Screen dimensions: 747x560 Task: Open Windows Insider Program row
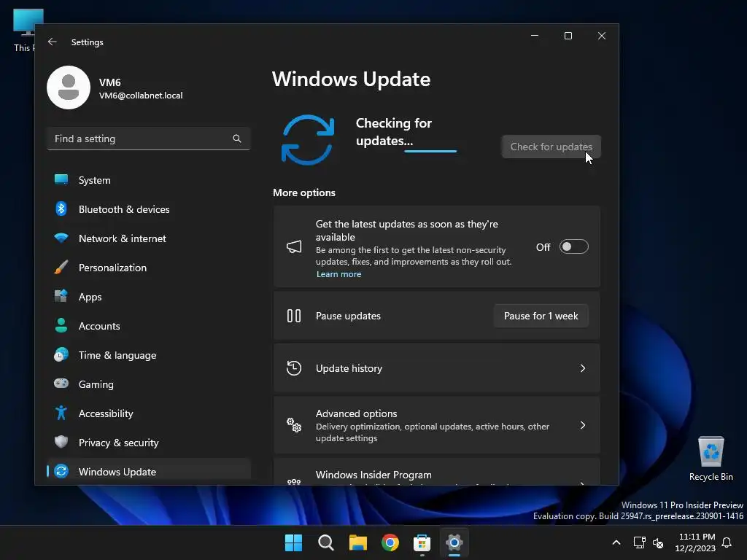point(437,472)
